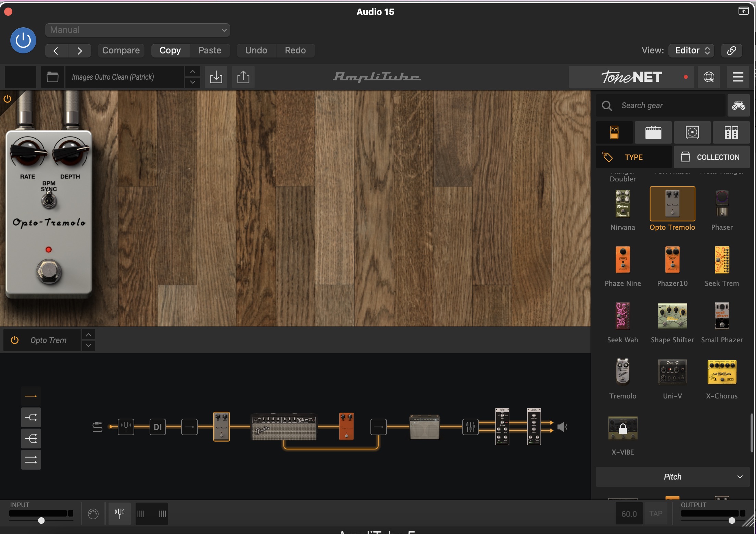The image size is (756, 534).
Task: Click the save preset download icon
Action: 216,77
